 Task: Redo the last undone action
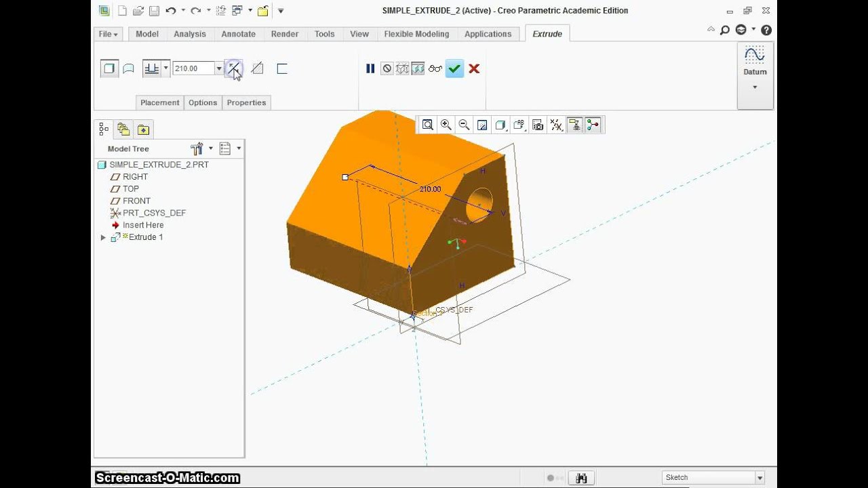(x=195, y=11)
